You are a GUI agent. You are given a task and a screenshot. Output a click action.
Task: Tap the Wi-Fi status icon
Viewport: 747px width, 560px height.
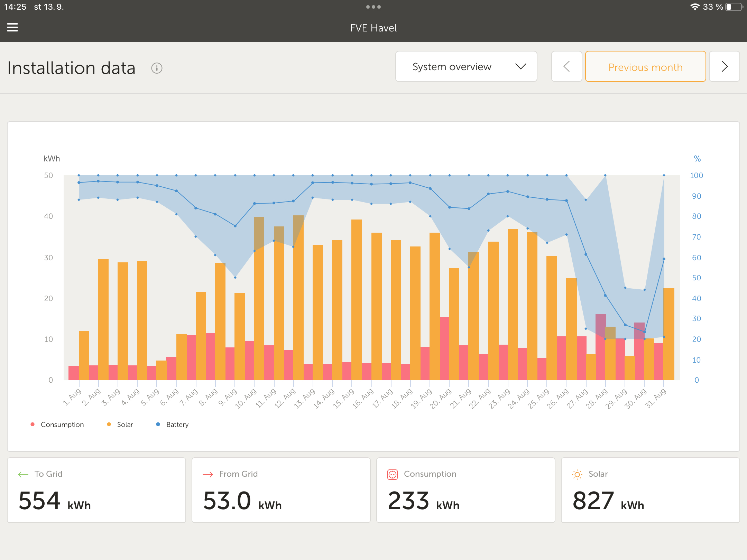pos(695,7)
